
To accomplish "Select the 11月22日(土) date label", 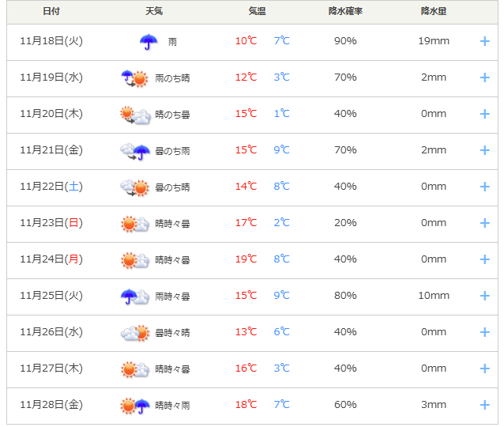I will pos(51,187).
